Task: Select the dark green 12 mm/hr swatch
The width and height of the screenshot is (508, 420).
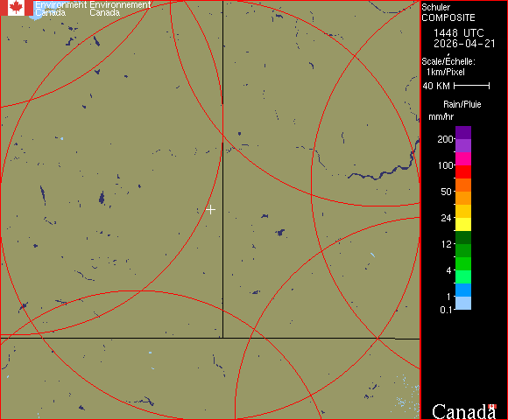Action: click(x=463, y=237)
